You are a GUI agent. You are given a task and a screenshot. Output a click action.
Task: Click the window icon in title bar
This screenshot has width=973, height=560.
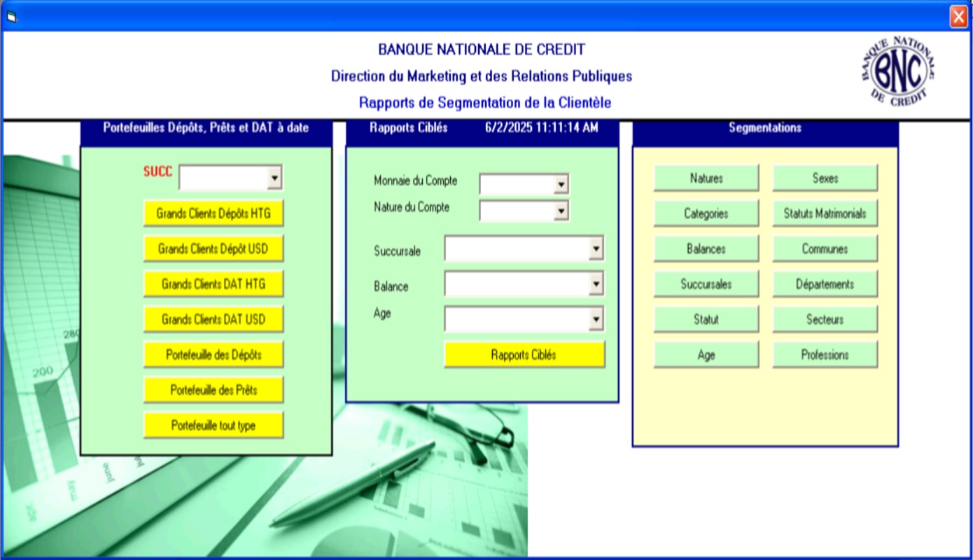pyautogui.click(x=12, y=17)
